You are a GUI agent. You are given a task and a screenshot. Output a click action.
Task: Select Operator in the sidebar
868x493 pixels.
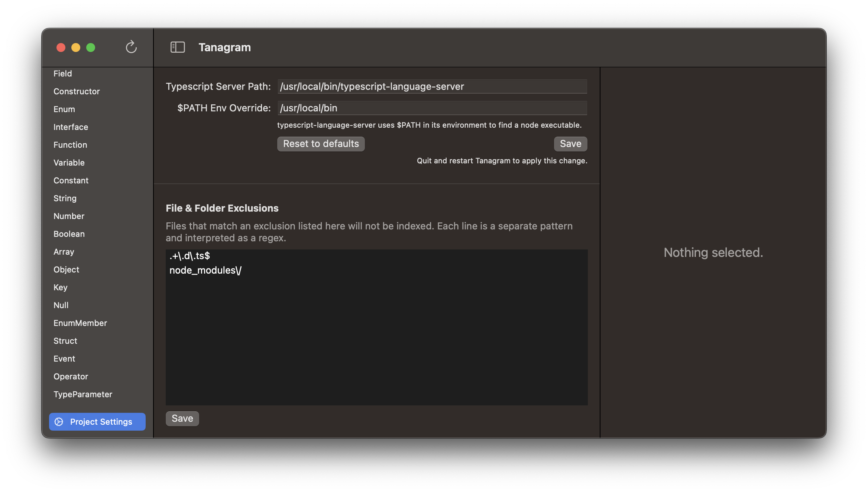click(x=71, y=376)
